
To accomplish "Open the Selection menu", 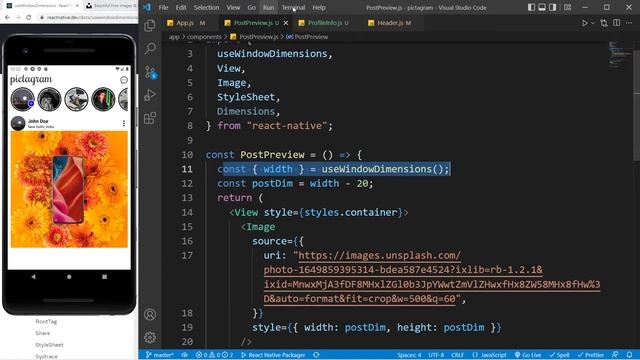I will coord(206,7).
